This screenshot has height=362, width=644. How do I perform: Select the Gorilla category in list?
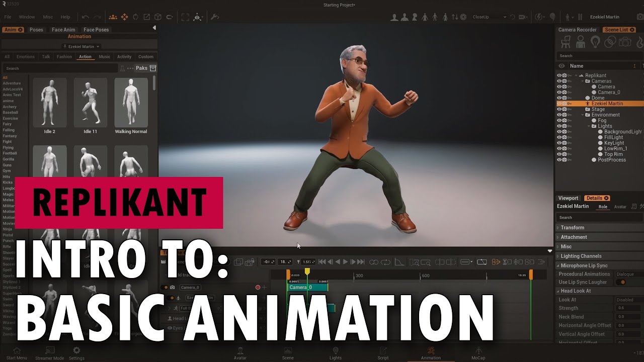tap(10, 159)
